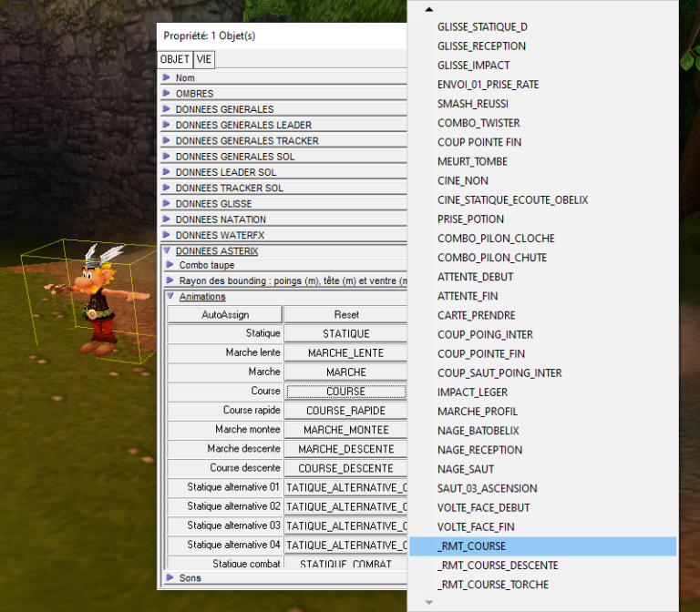Pick COUP_POINTE_FIN underscore entry
The width and height of the screenshot is (700, 612).
click(543, 353)
